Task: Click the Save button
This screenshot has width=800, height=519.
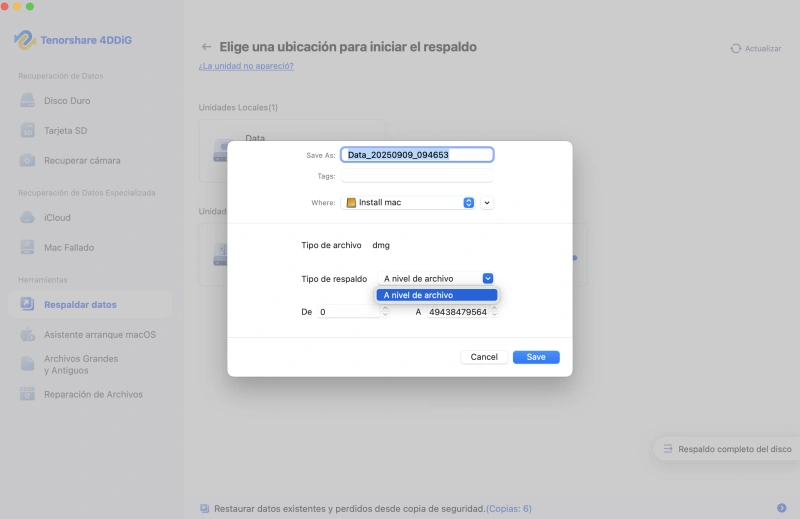Action: (x=536, y=357)
